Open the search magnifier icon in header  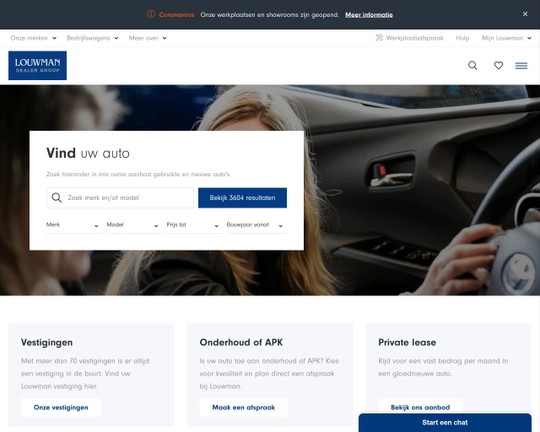(x=472, y=65)
